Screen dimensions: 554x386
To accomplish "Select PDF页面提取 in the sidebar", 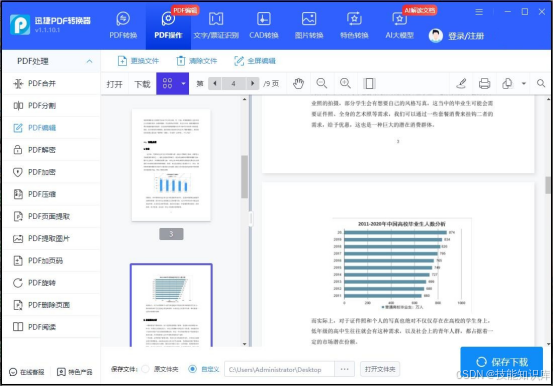I will 52,216.
